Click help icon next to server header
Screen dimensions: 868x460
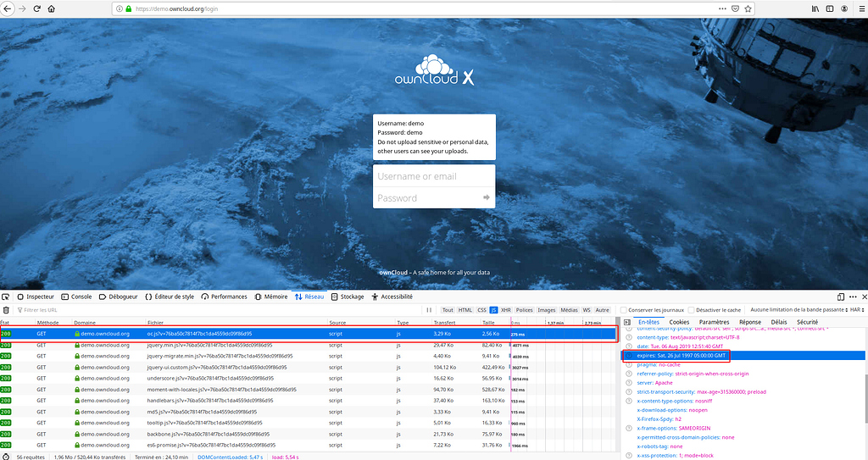[x=629, y=383]
